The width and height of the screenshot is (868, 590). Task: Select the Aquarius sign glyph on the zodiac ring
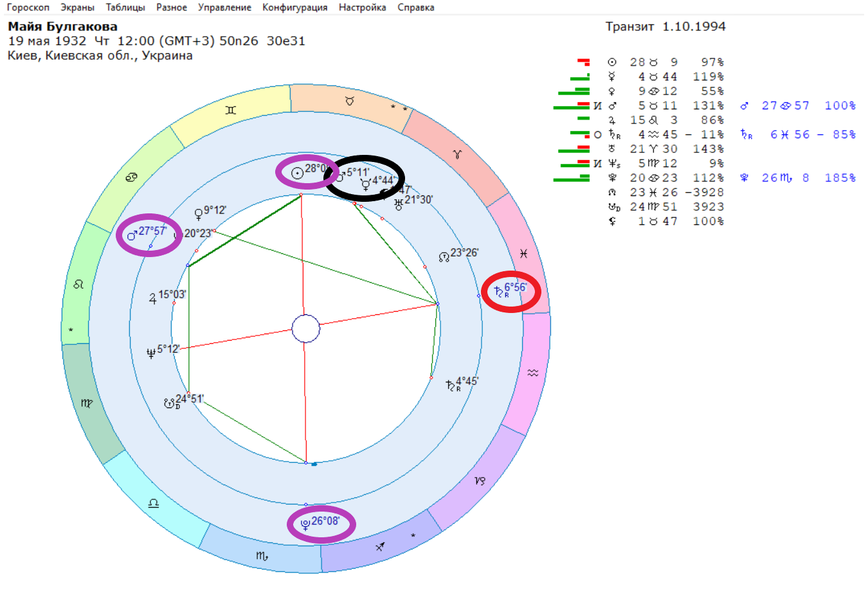pos(532,373)
